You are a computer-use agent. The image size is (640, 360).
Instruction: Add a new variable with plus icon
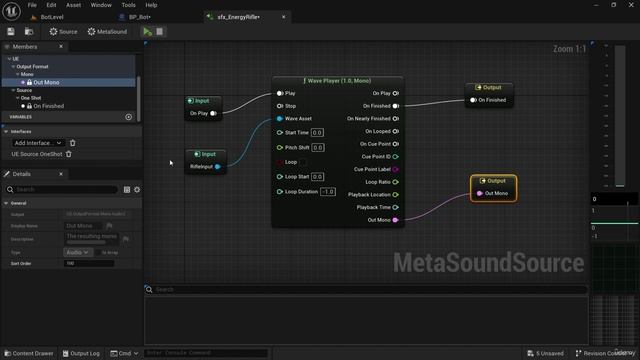(129, 117)
